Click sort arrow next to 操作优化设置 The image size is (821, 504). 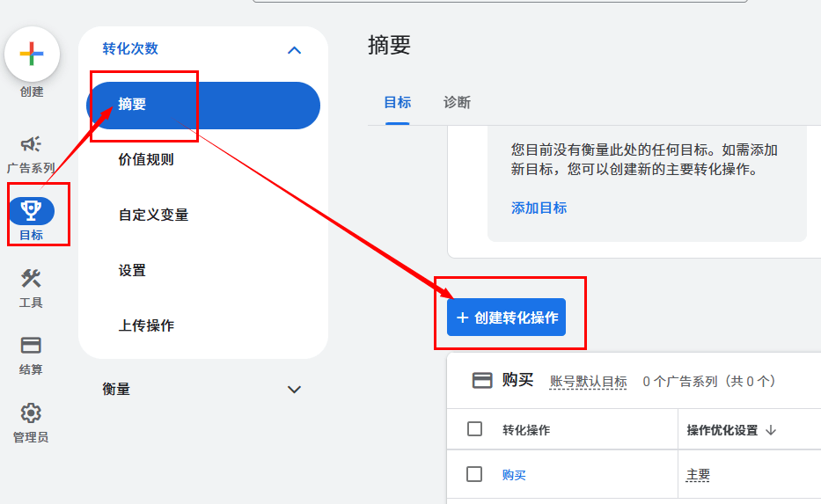[x=771, y=430]
